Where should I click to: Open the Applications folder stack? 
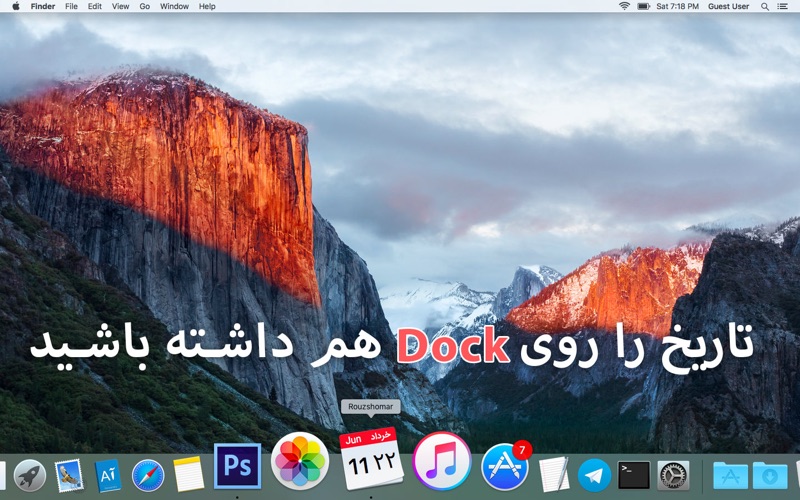pyautogui.click(x=731, y=476)
